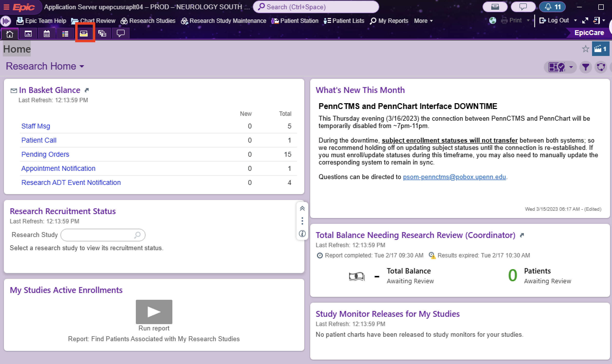612x364 pixels.
Task: Open the Home workspace tab icon
Action: tap(9, 34)
